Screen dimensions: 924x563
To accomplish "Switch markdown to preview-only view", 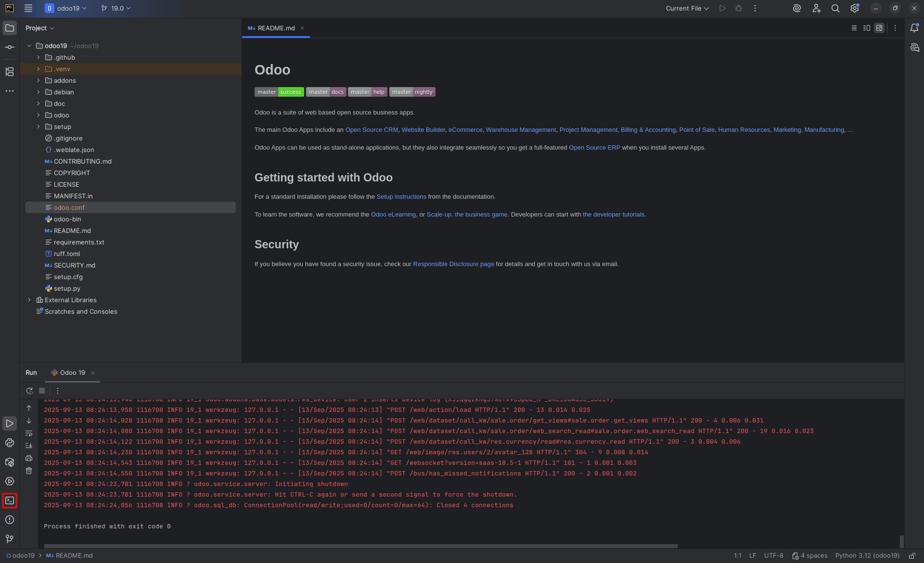I will [x=879, y=28].
